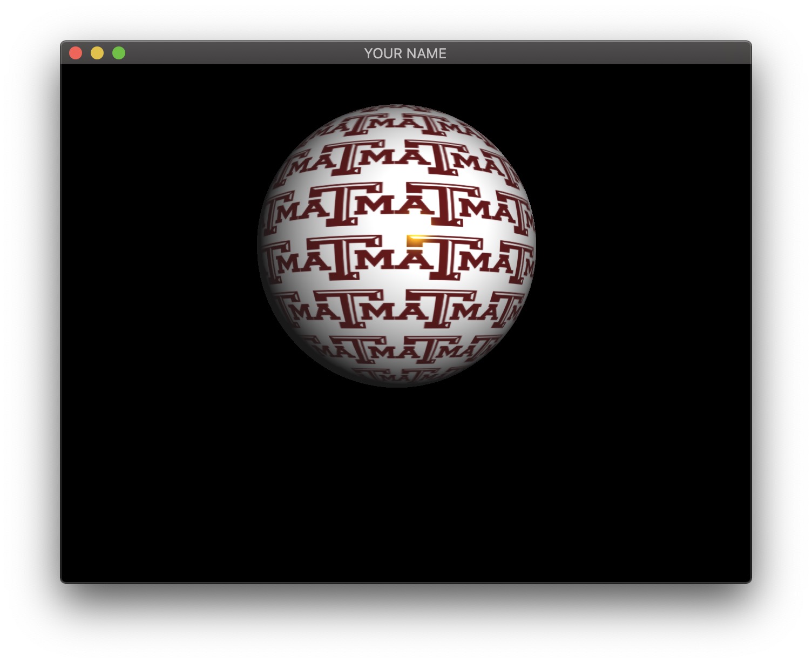Screen dimensions: 812x663
Task: Maximize the window with green button
Action: coord(119,53)
